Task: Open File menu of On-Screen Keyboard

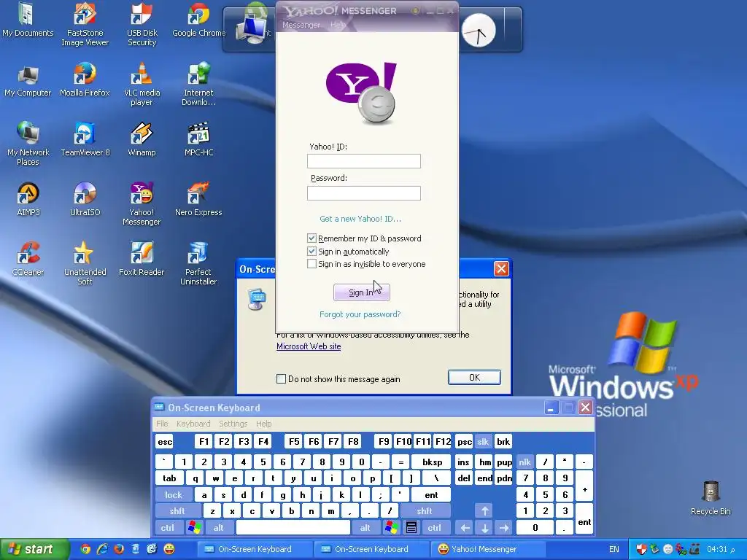Action: (x=162, y=424)
